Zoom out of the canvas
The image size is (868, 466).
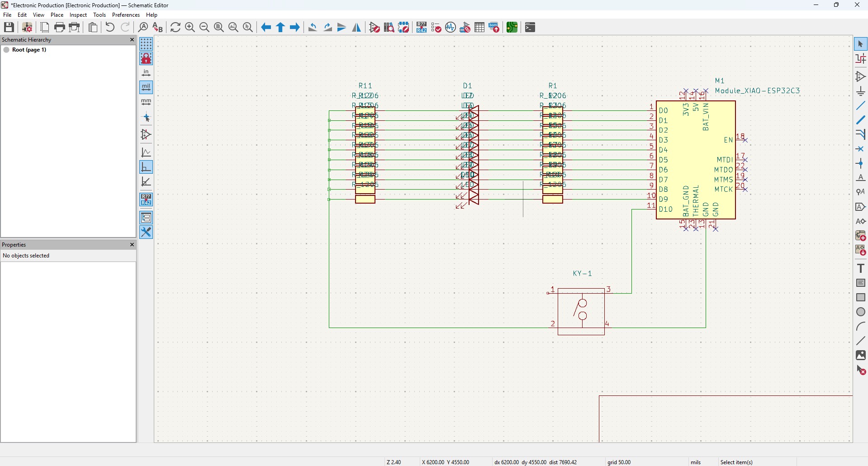click(x=204, y=27)
